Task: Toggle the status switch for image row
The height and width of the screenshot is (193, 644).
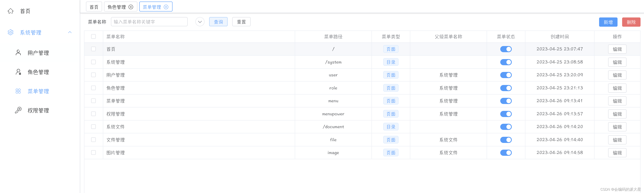Action: click(506, 153)
